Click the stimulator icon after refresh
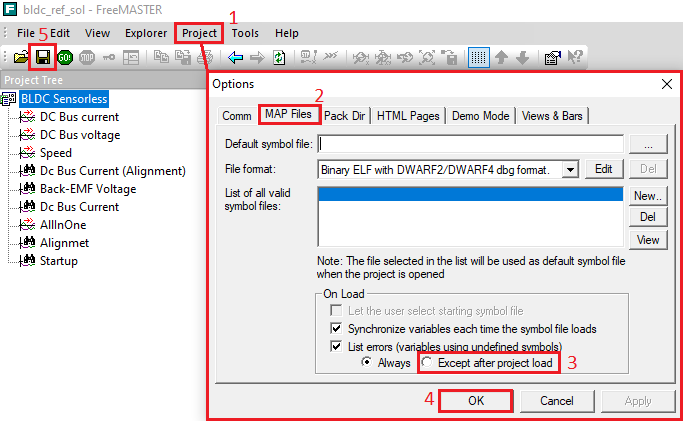 [308, 57]
